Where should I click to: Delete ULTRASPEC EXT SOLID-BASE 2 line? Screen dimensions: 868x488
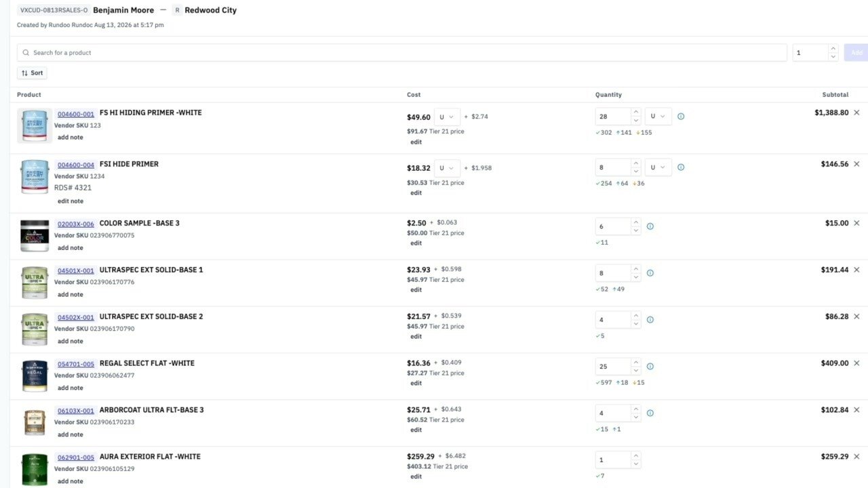[x=856, y=317]
